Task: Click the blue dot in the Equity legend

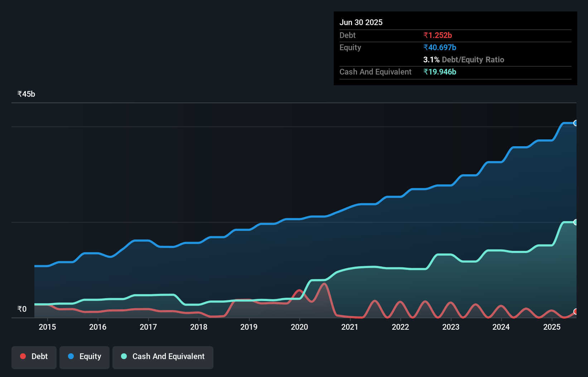Action: pyautogui.click(x=71, y=356)
